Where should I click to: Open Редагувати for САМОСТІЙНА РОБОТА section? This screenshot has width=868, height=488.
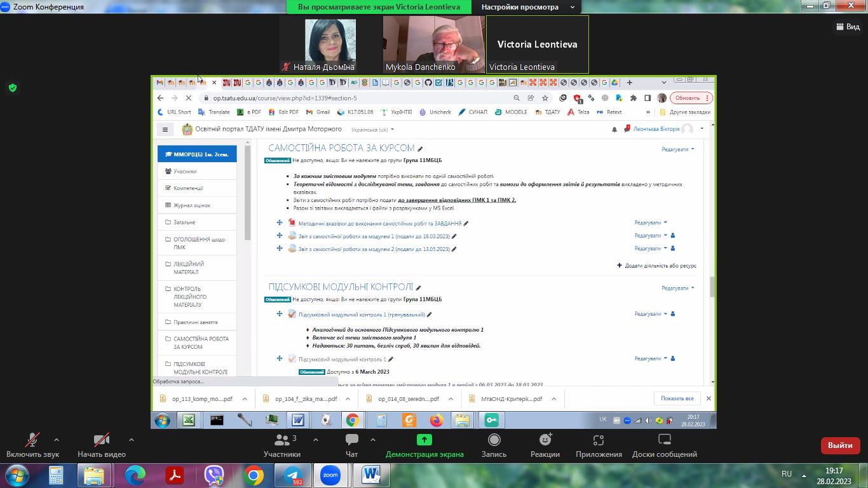point(677,149)
